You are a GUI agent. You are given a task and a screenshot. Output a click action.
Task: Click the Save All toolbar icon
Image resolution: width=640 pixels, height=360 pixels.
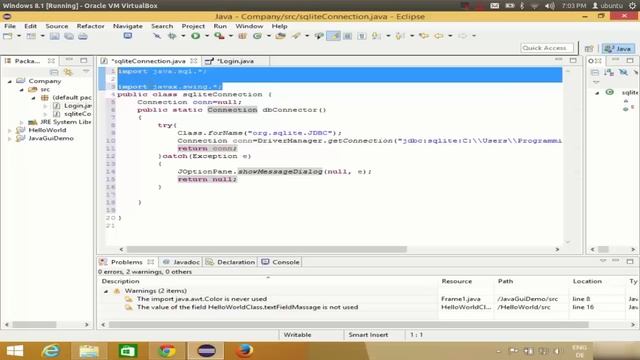click(69, 36)
